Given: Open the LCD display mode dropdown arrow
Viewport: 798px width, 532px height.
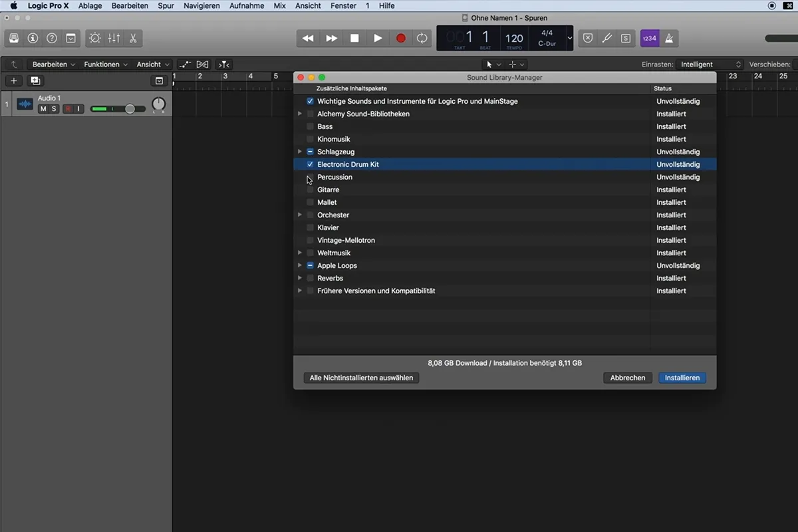Looking at the screenshot, I should point(569,39).
